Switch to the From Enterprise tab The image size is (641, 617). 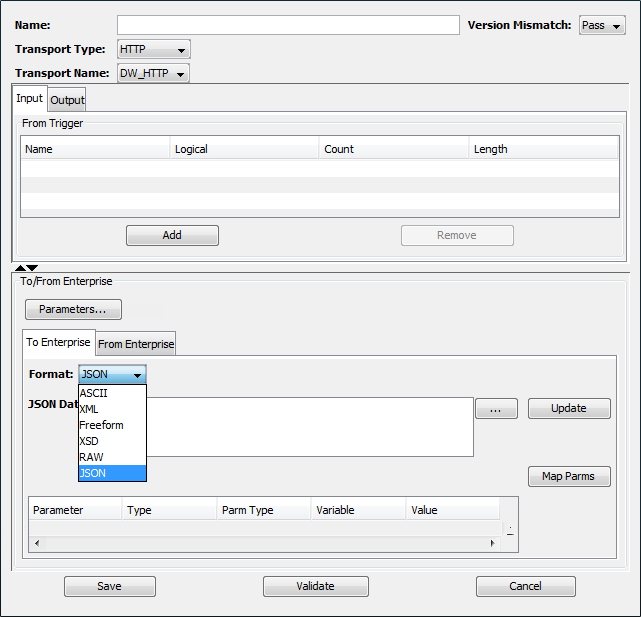(x=136, y=344)
